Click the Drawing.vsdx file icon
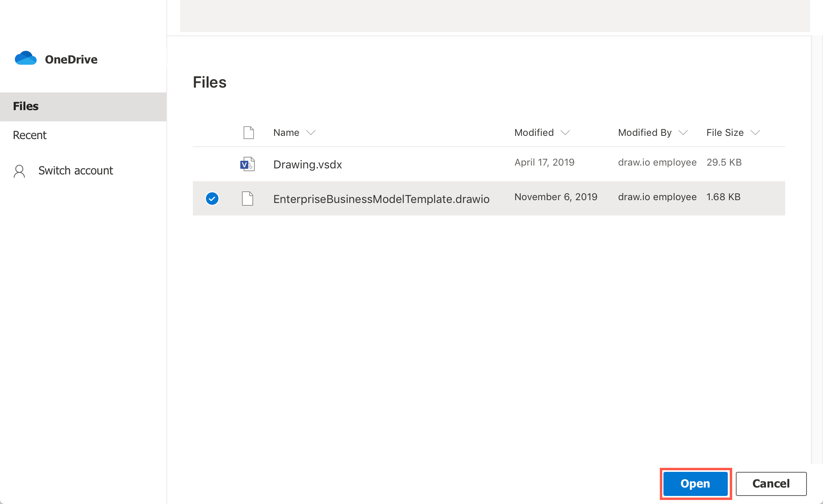Image resolution: width=823 pixels, height=504 pixels. 247,164
